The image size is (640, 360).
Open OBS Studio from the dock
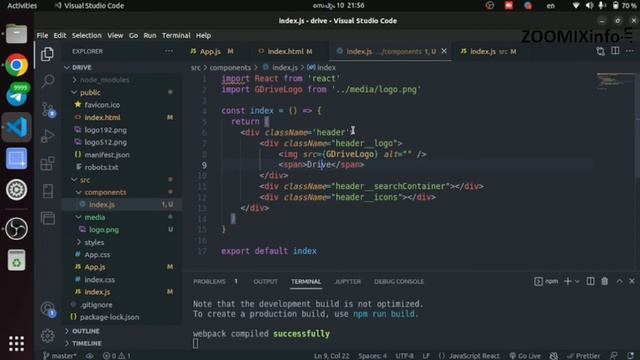tap(16, 229)
